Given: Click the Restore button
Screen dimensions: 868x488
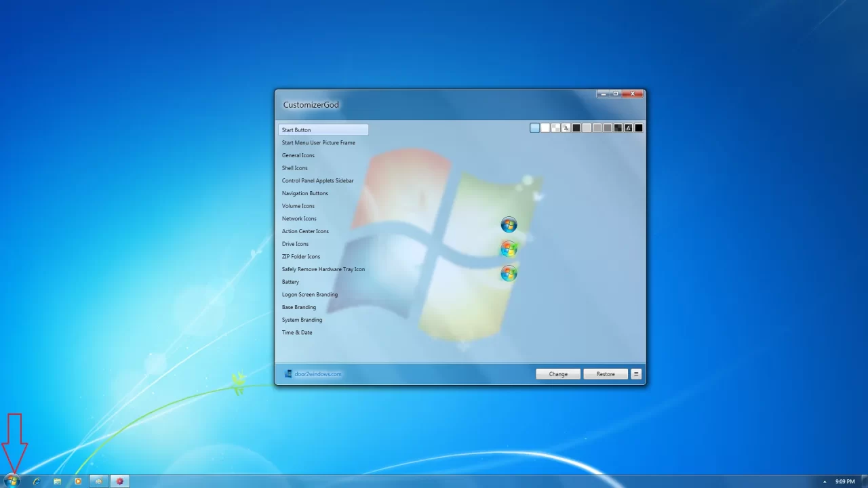Looking at the screenshot, I should point(606,374).
